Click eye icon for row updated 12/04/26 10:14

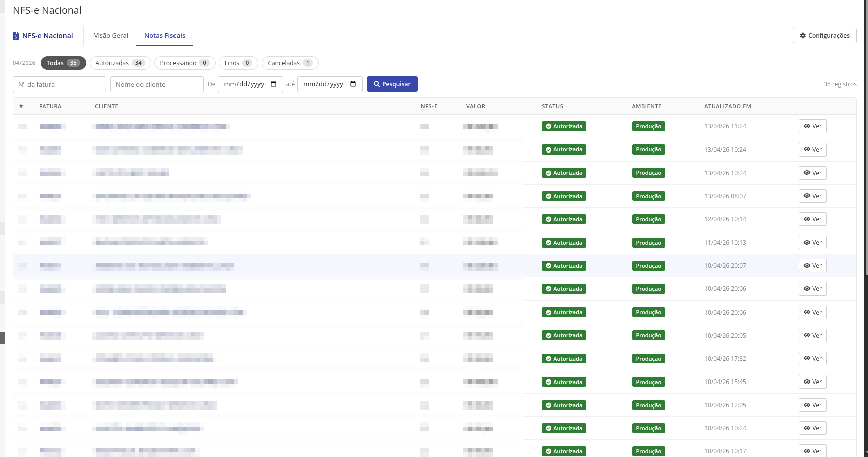click(807, 219)
